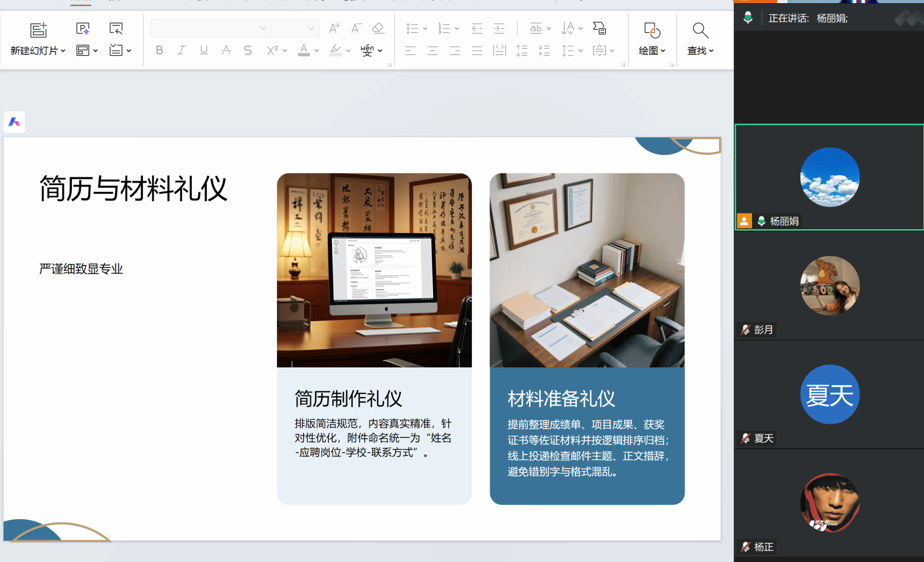The width and height of the screenshot is (924, 562).
Task: Open the paragraph settings dialog launcher
Action: click(623, 65)
